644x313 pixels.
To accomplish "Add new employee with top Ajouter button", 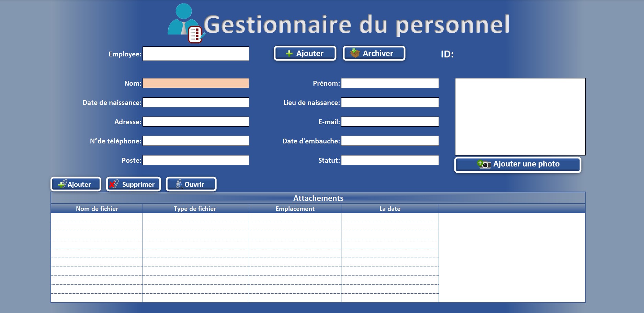I will point(305,53).
